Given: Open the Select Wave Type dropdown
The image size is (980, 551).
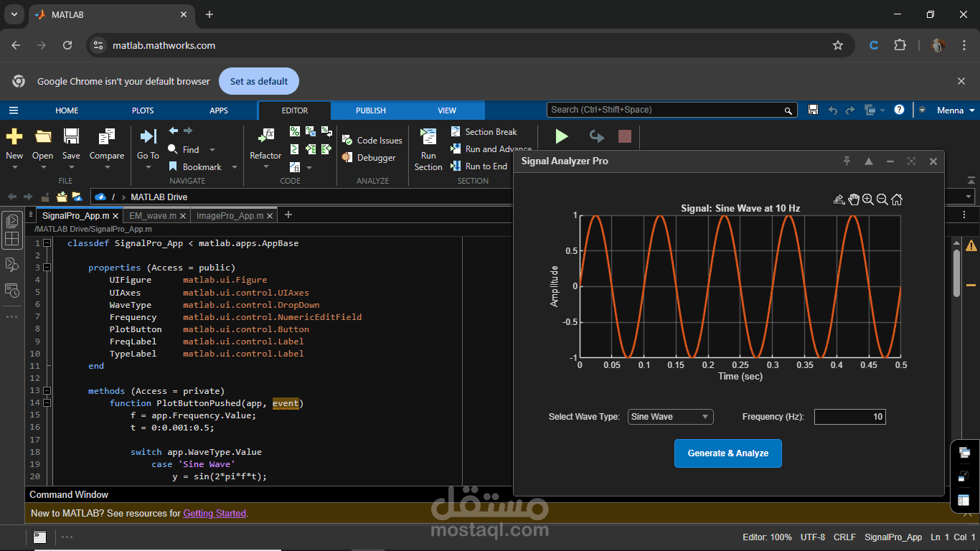Looking at the screenshot, I should [670, 417].
